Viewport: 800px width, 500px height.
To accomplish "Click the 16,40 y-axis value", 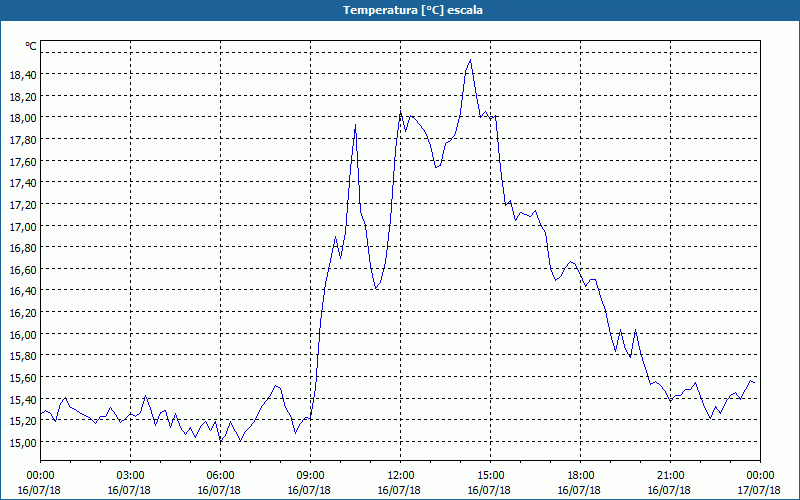I will point(23,291).
